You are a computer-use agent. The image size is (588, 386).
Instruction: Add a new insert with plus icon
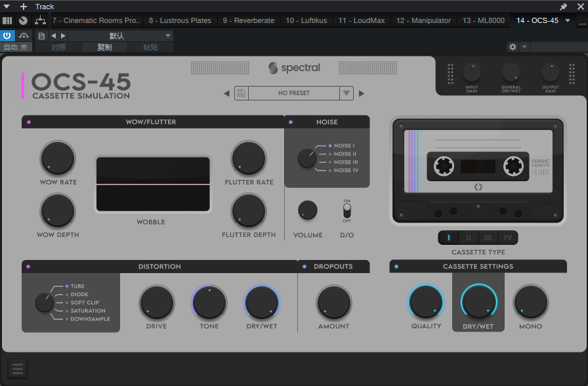pos(24,7)
